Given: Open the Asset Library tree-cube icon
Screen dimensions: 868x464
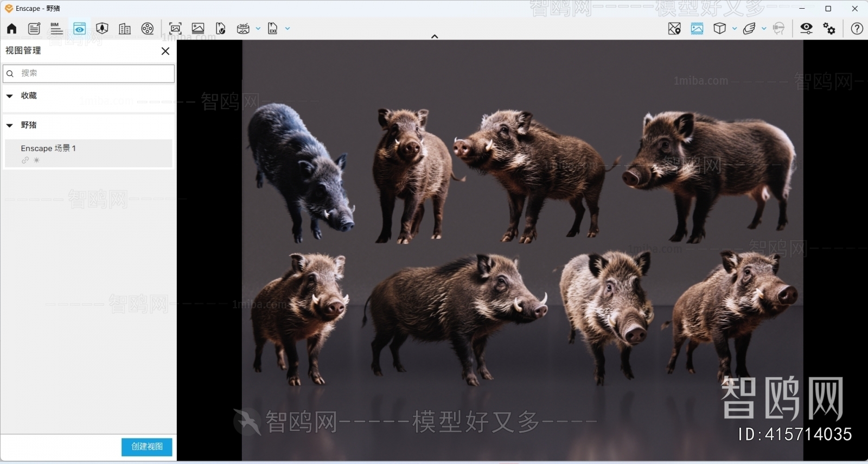Looking at the screenshot, I should (x=102, y=29).
